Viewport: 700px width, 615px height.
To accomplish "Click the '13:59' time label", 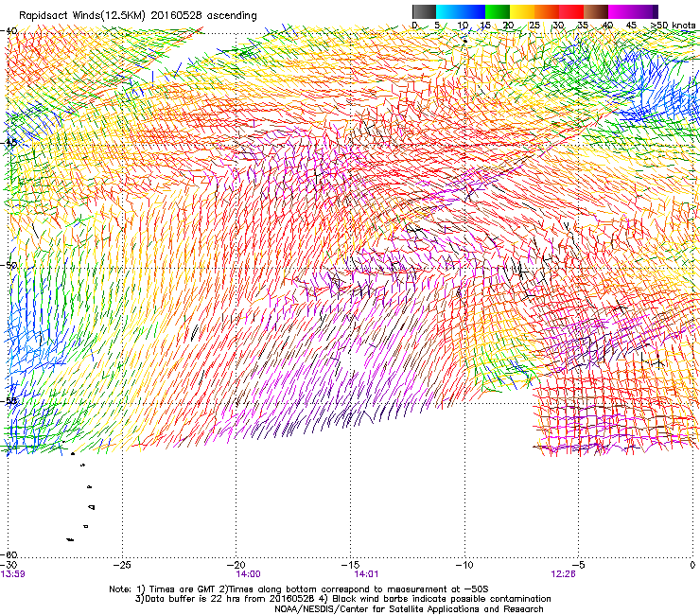I will pos(12,574).
